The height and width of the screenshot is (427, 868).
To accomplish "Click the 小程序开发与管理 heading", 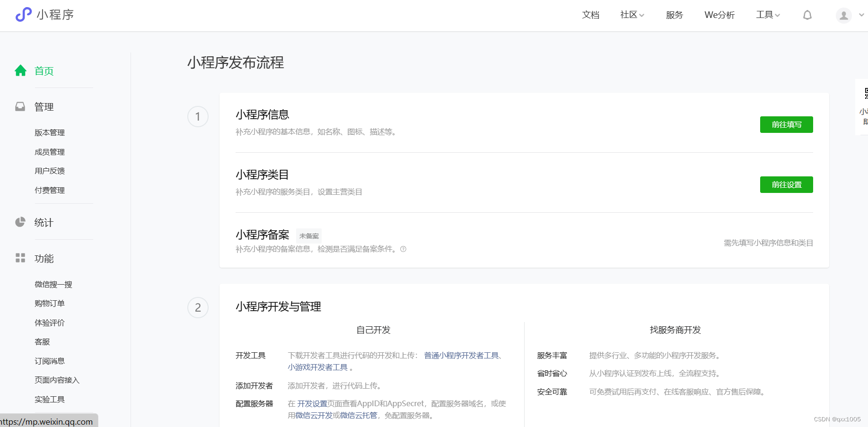I will click(279, 306).
